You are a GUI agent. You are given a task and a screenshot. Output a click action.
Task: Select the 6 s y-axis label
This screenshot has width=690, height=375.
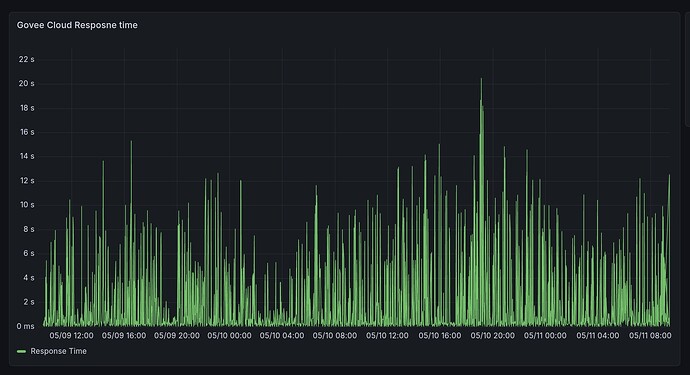[29, 253]
